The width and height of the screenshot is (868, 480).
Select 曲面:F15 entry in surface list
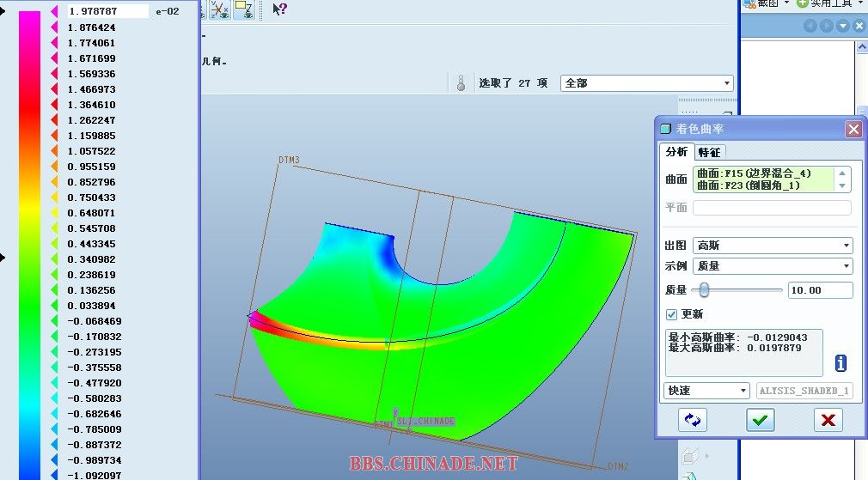(754, 173)
